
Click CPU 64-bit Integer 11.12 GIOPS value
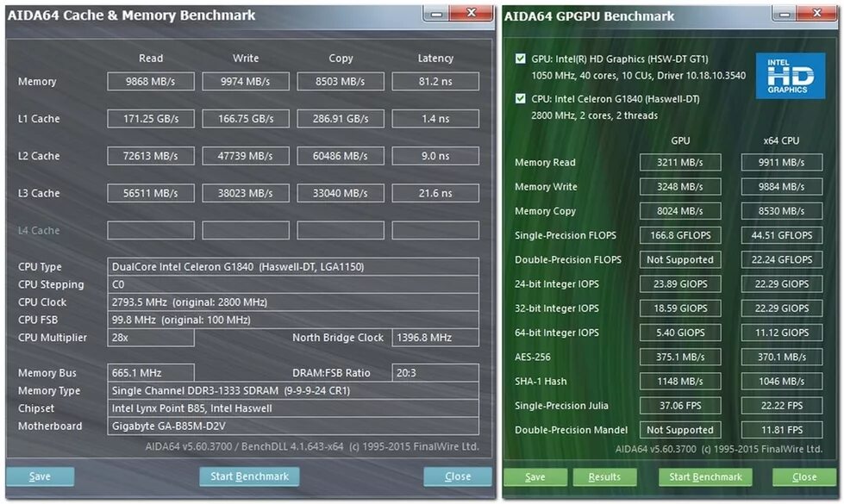tap(782, 333)
